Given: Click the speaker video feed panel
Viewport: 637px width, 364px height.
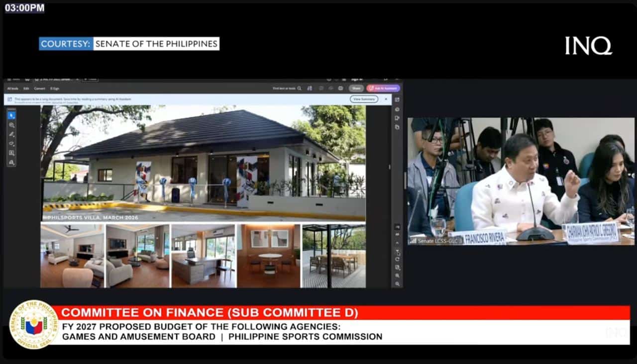Looking at the screenshot, I should (521, 181).
